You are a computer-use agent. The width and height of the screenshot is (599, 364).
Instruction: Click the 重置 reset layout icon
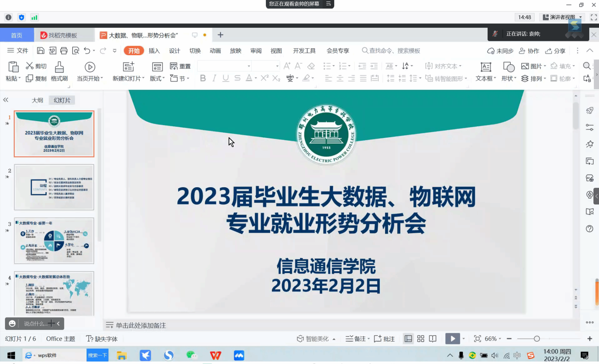pos(180,66)
